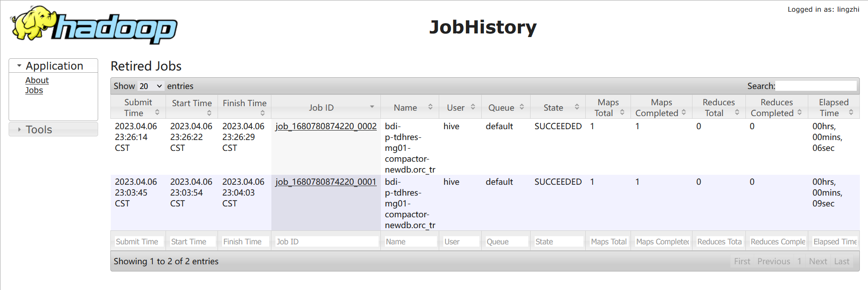Click the Next pagination button

point(818,262)
